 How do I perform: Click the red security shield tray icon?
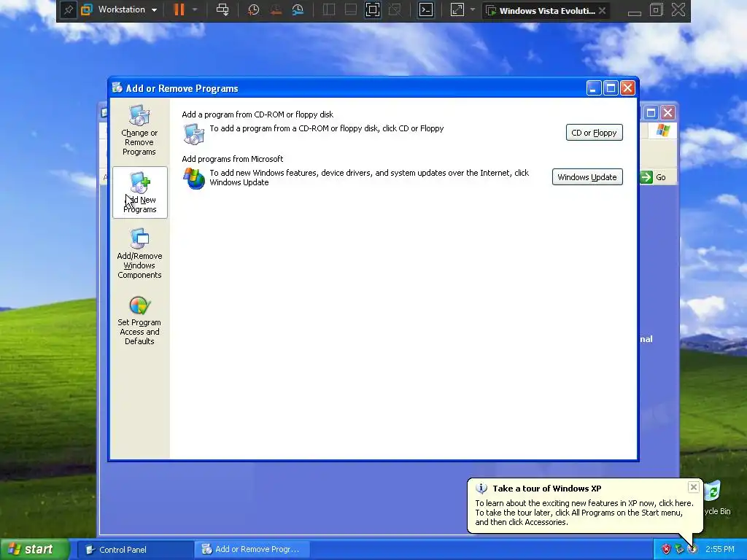666,550
